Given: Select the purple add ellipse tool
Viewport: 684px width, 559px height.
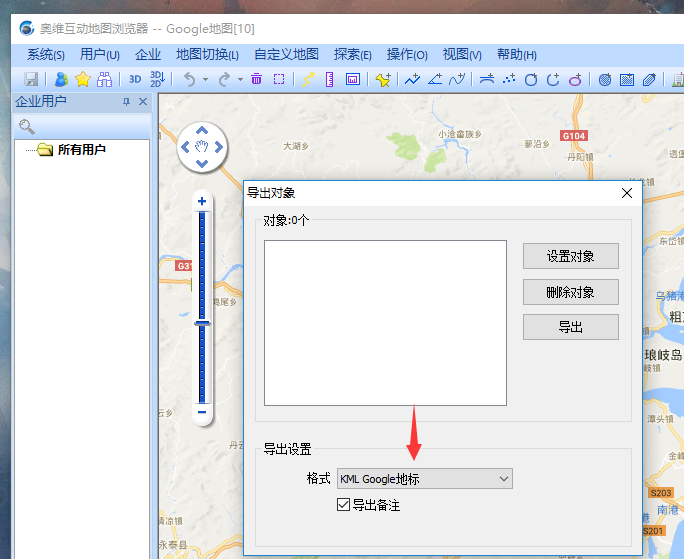Looking at the screenshot, I should 575,79.
